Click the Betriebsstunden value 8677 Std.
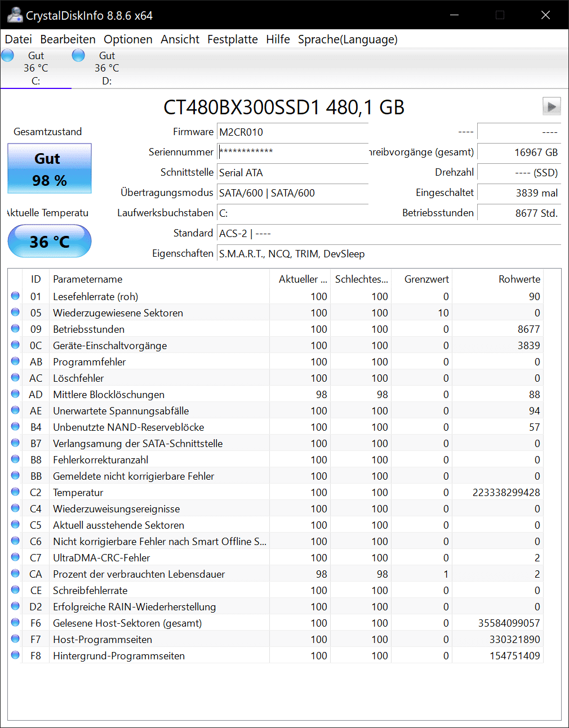 tap(519, 213)
